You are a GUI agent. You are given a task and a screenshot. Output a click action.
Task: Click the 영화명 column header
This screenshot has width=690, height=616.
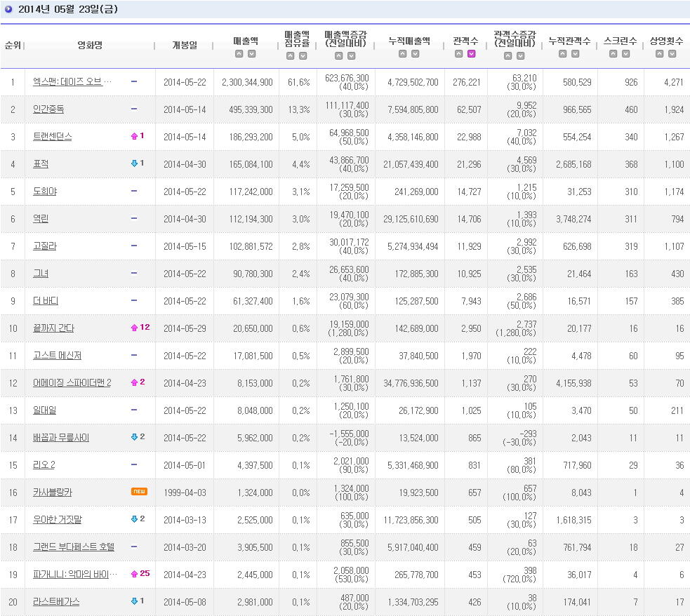click(x=91, y=45)
